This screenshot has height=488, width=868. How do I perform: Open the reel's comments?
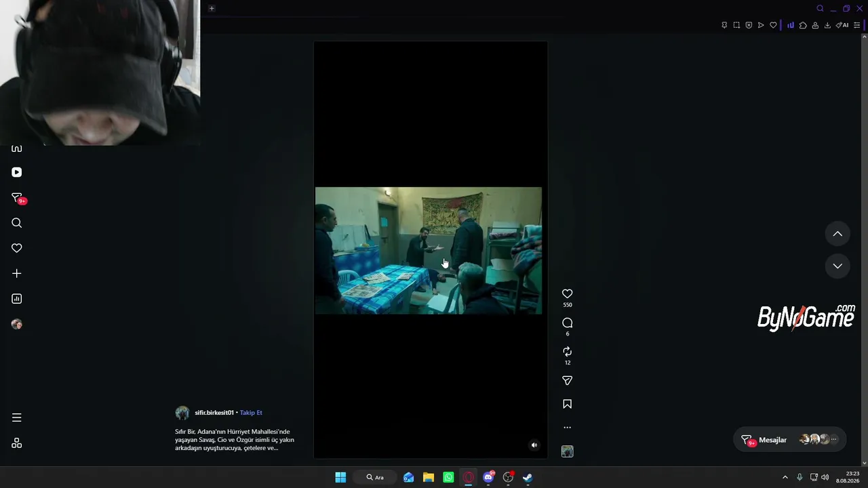pyautogui.click(x=568, y=323)
